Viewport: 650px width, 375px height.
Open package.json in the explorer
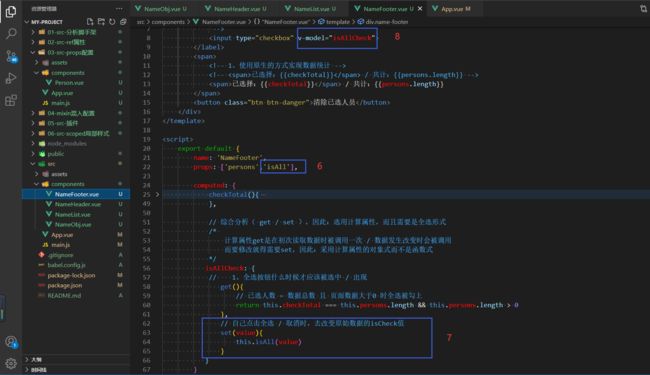click(x=77, y=285)
